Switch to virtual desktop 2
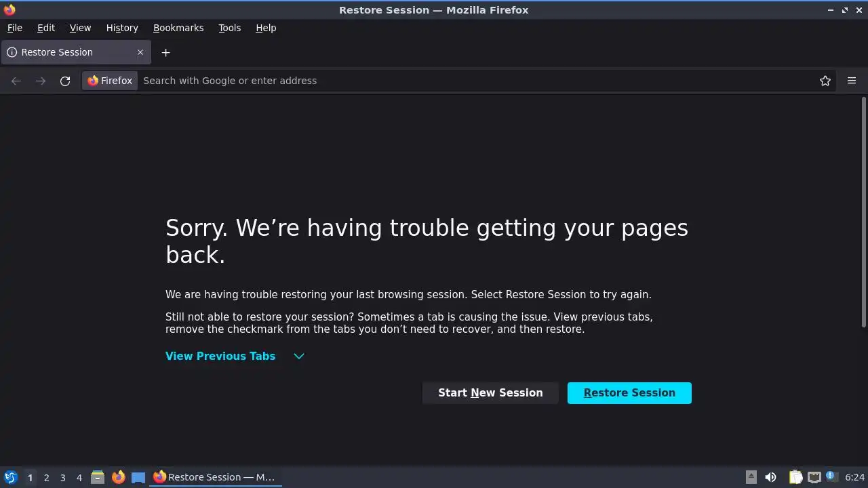The image size is (868, 488). click(46, 477)
